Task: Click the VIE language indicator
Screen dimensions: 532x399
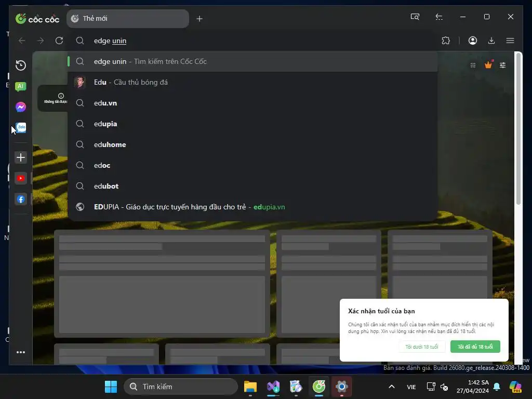Action: tap(411, 387)
